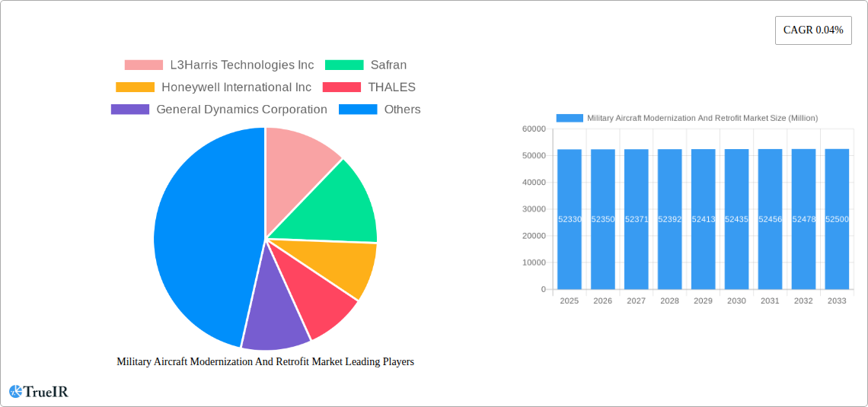
Task: Click the 2030 x-axis year label
Action: tap(737, 300)
